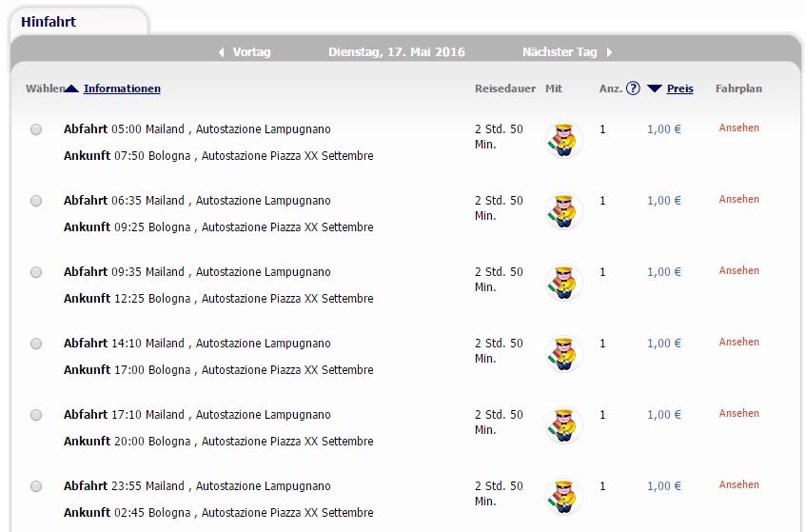Sort descending using triangle beside Preis
This screenshot has width=806, height=532.
click(655, 89)
